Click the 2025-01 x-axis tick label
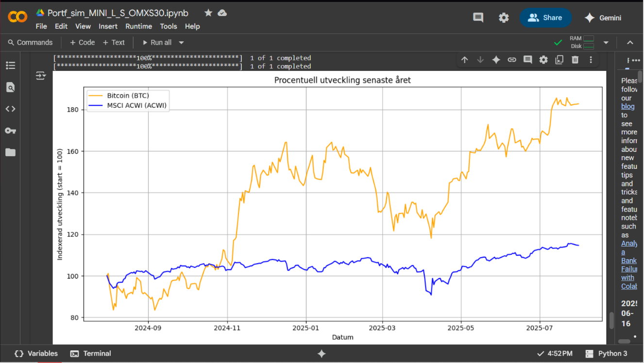The height and width of the screenshot is (363, 644). tap(306, 328)
